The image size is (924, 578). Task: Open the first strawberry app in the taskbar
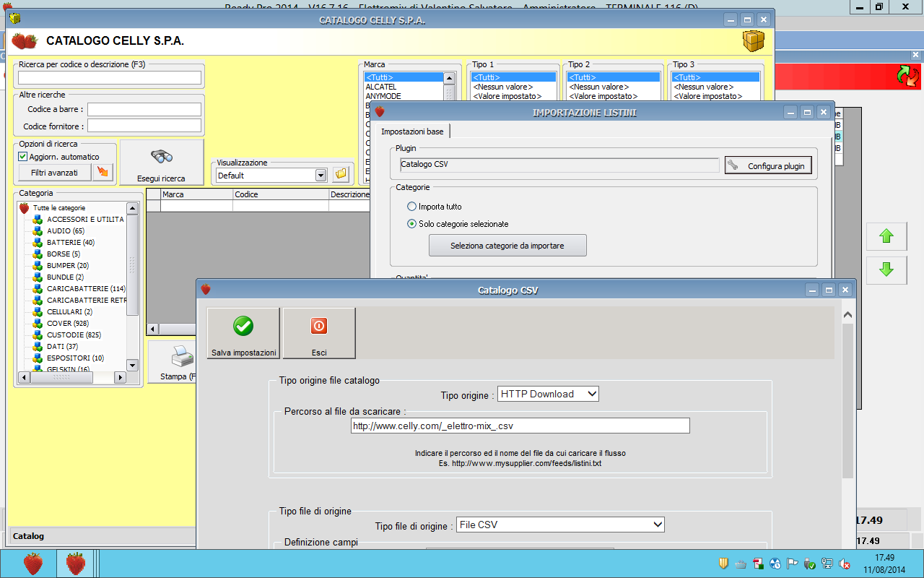(x=33, y=563)
